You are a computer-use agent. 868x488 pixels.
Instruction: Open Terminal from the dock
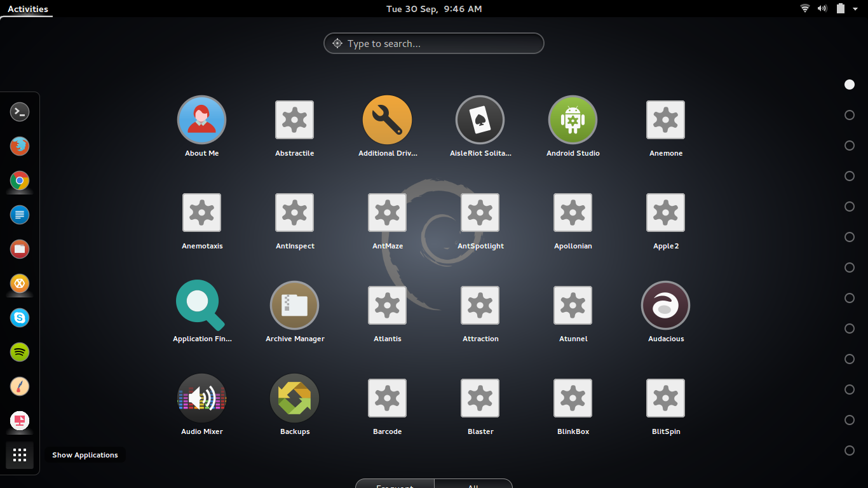click(x=20, y=112)
